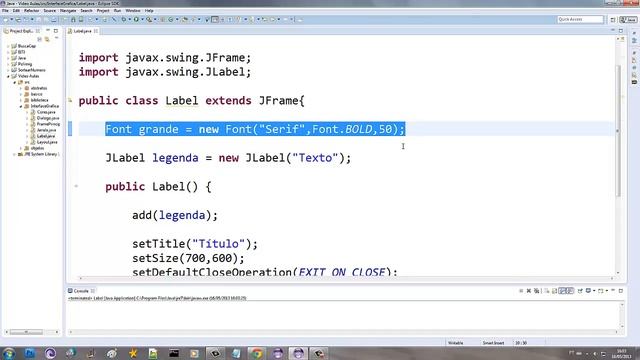
Task: Open the Run button dropdown arrow
Action: (x=142, y=19)
